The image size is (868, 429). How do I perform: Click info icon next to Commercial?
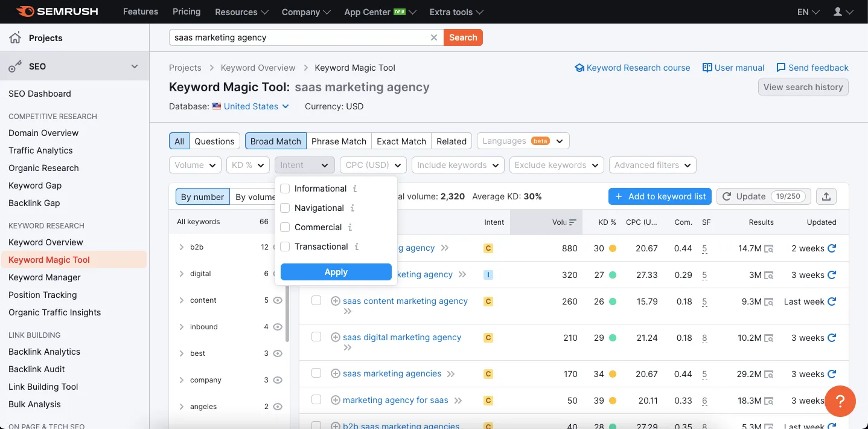[350, 227]
